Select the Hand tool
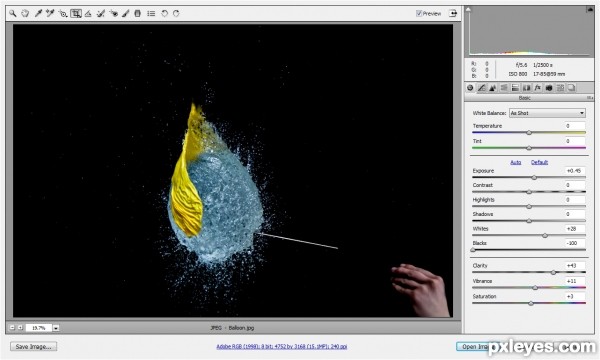The width and height of the screenshot is (600, 360). 25,13
